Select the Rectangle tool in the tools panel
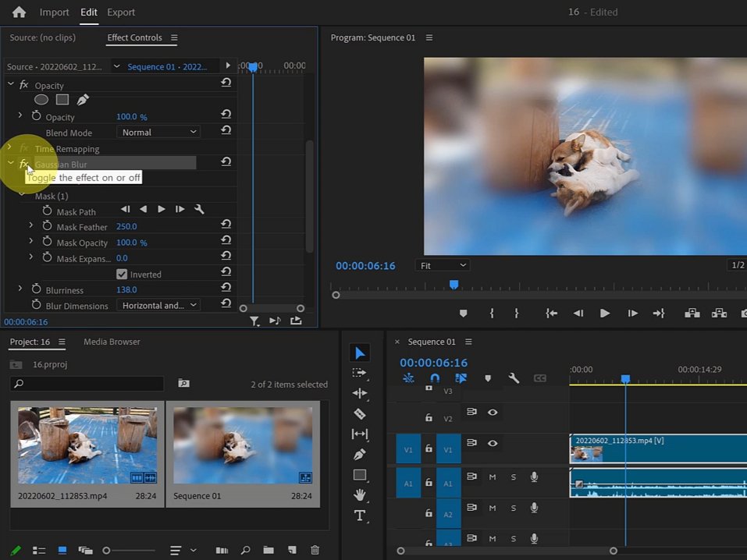The image size is (747, 560). [x=360, y=475]
